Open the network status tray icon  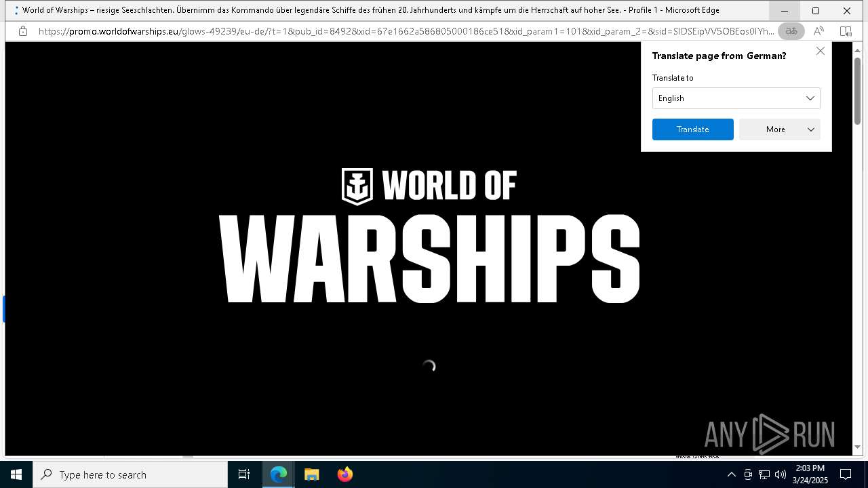(764, 474)
